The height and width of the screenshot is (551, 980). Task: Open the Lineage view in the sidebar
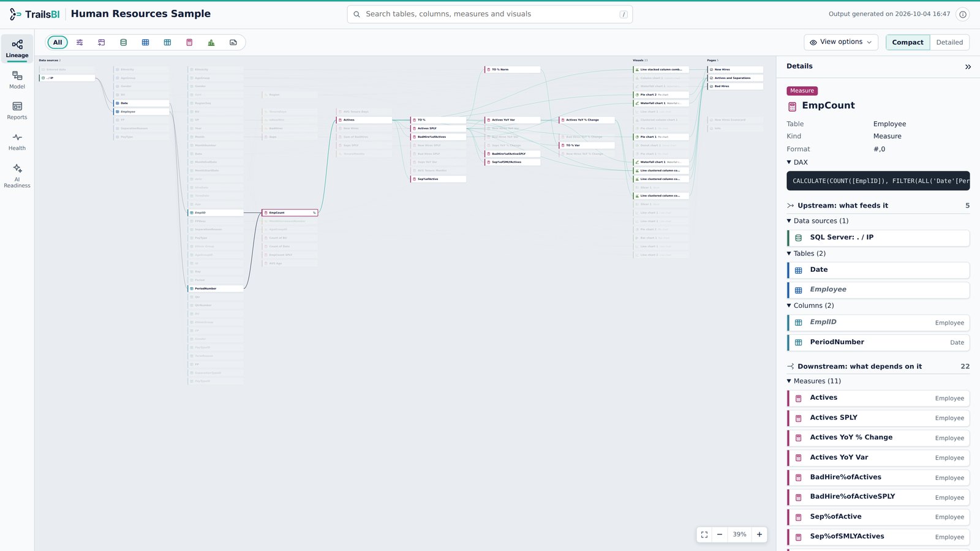click(x=17, y=48)
